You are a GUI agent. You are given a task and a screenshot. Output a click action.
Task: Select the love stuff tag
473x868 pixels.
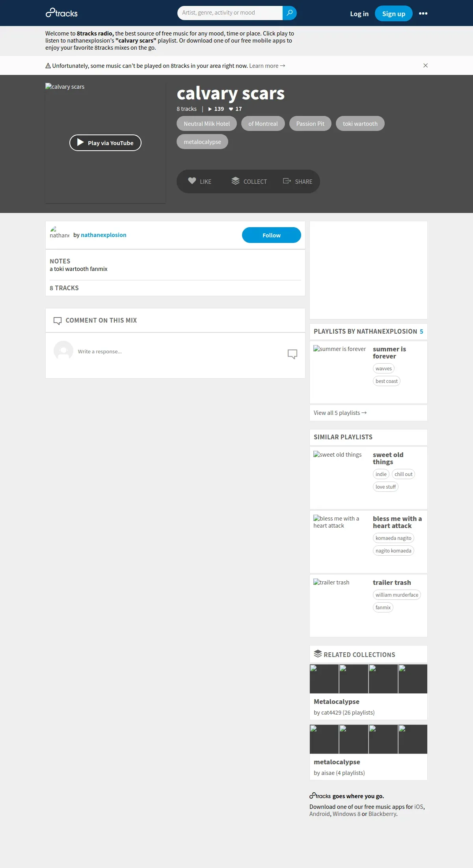click(x=385, y=487)
